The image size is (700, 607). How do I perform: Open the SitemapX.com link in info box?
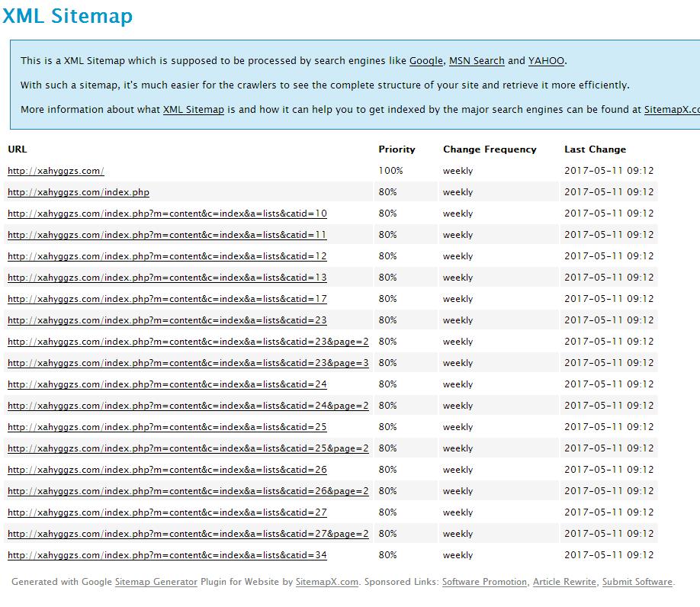coord(671,110)
